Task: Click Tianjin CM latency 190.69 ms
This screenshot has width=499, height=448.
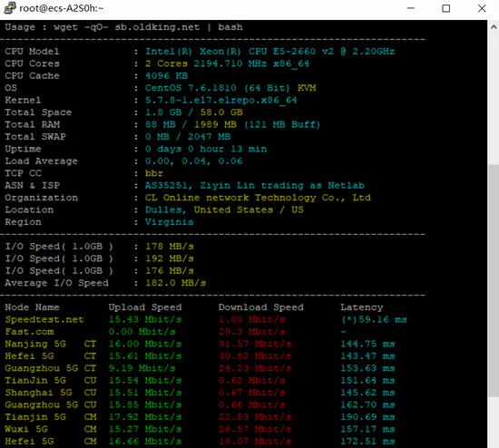Action: (367, 417)
